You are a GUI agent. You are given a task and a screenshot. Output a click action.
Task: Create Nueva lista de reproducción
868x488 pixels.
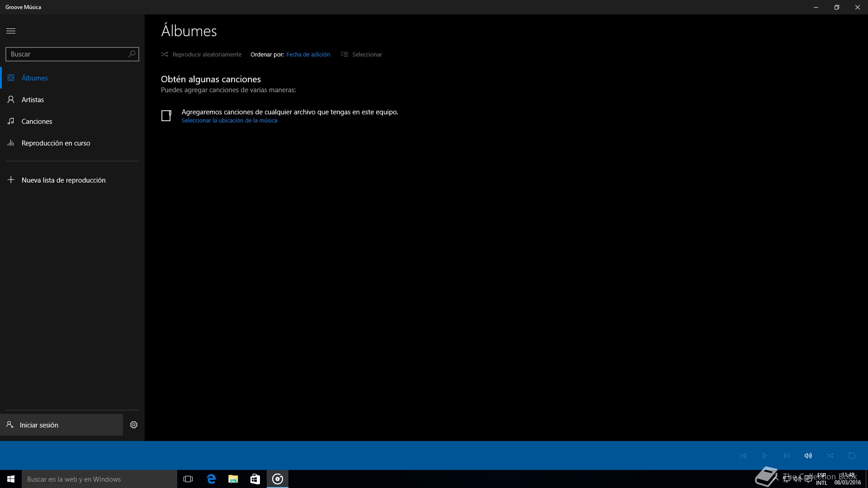pos(72,180)
